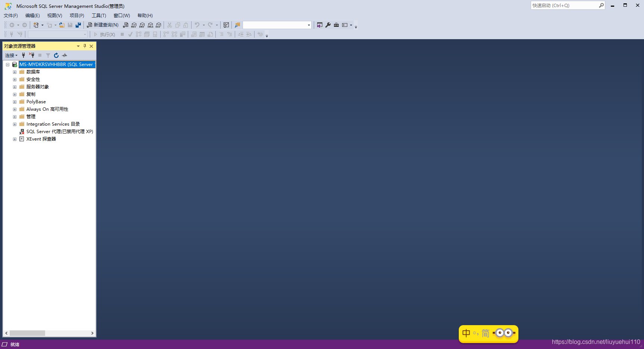Open the 视图(V) menu
644x349 pixels.
(x=54, y=15)
